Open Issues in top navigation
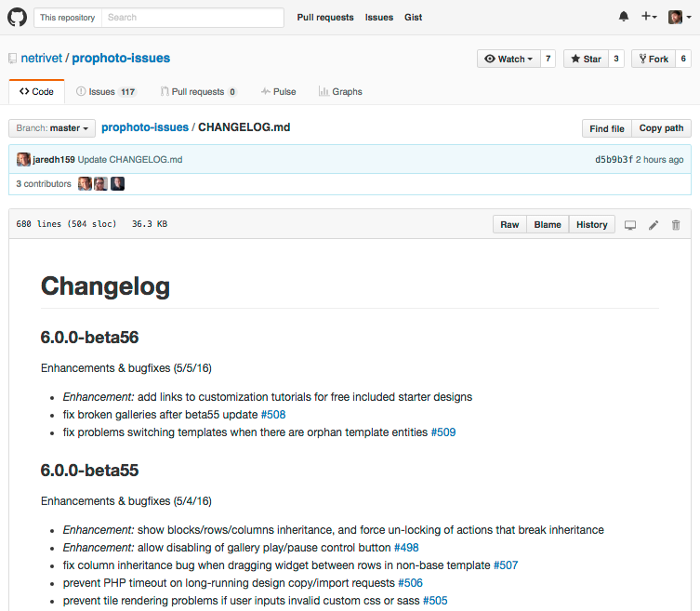The width and height of the screenshot is (700, 611). pyautogui.click(x=379, y=18)
